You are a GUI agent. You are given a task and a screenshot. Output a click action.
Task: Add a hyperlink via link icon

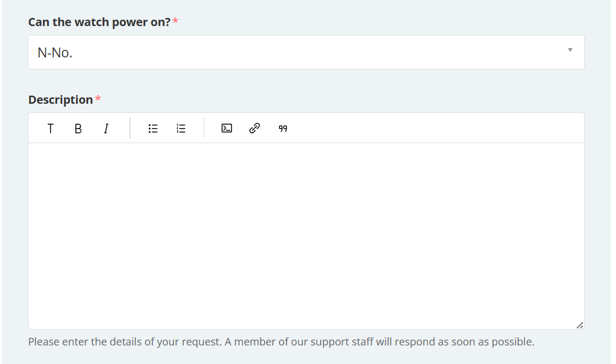254,129
